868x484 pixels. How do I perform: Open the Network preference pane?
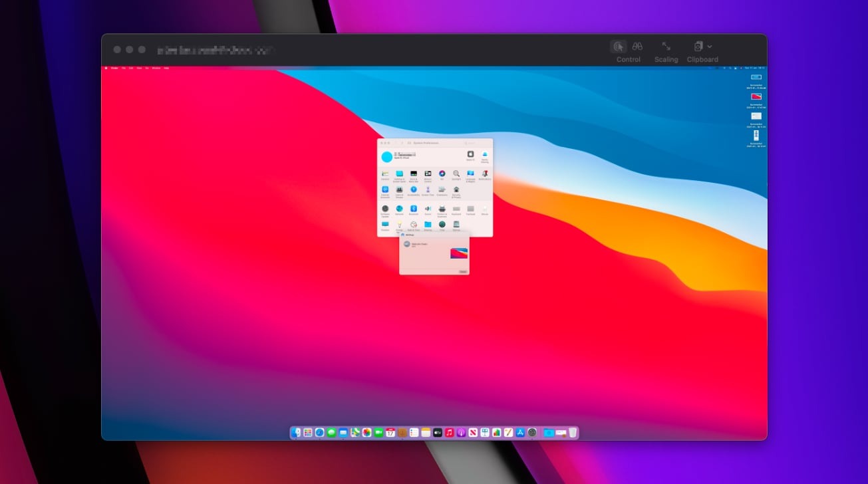point(400,209)
